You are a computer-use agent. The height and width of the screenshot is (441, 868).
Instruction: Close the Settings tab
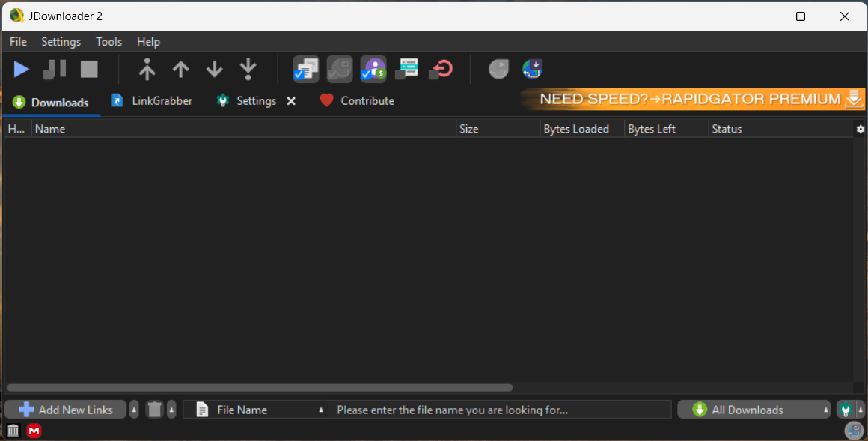(291, 101)
